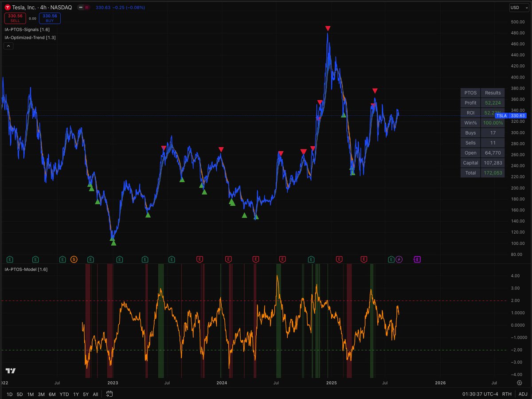Click the red sell signal at the 480 peak

(x=328, y=28)
